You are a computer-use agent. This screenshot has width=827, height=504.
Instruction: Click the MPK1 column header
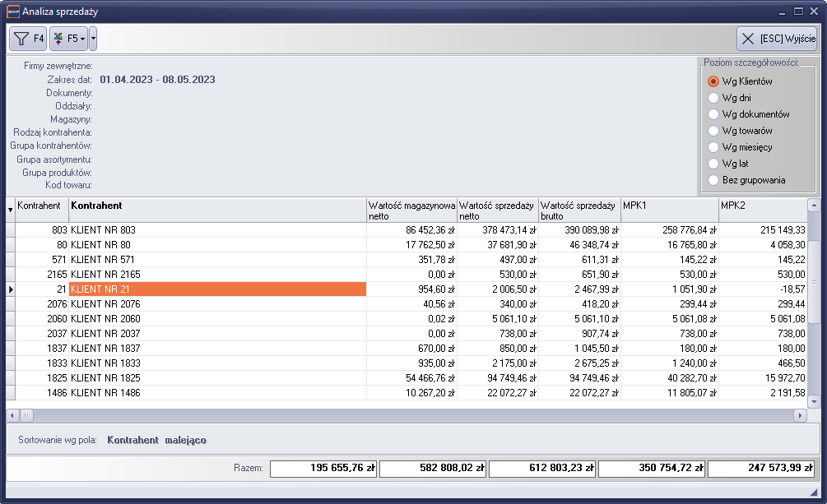669,210
